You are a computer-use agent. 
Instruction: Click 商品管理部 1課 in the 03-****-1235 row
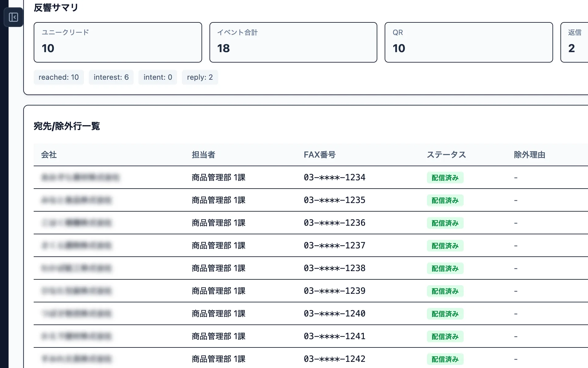(x=219, y=200)
